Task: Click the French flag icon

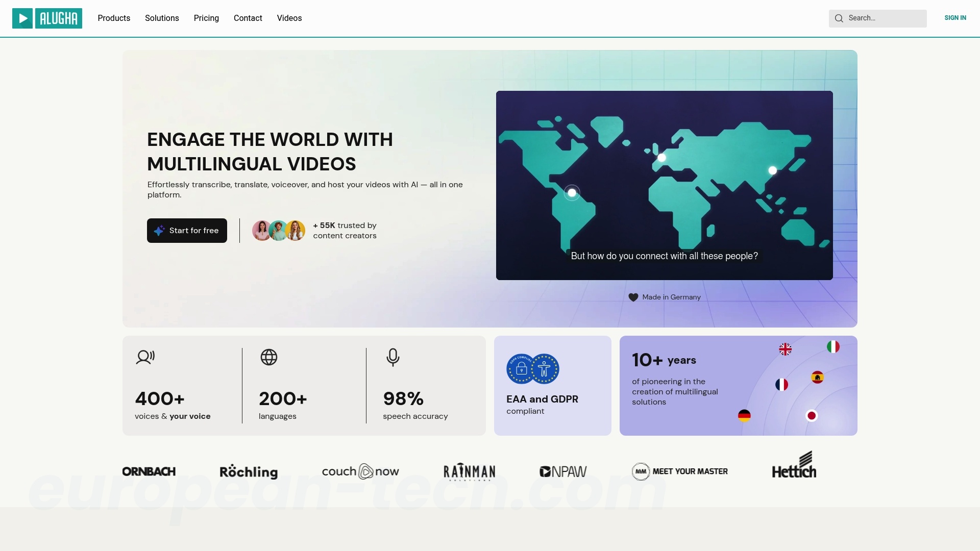Action: pos(781,385)
